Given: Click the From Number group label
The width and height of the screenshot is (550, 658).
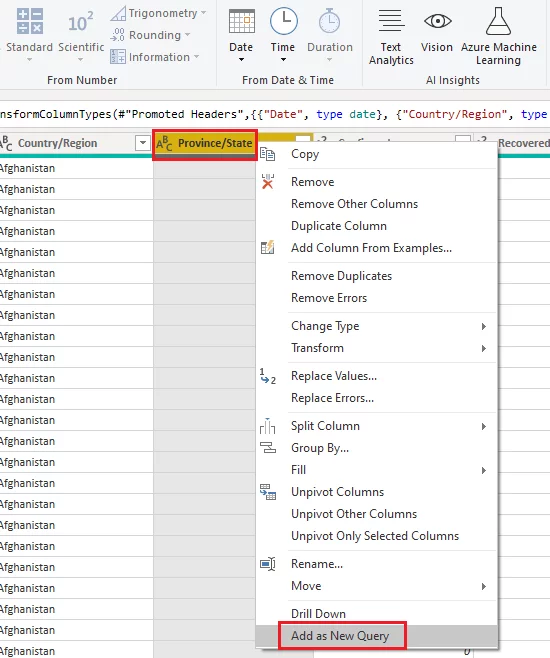Looking at the screenshot, I should (82, 80).
